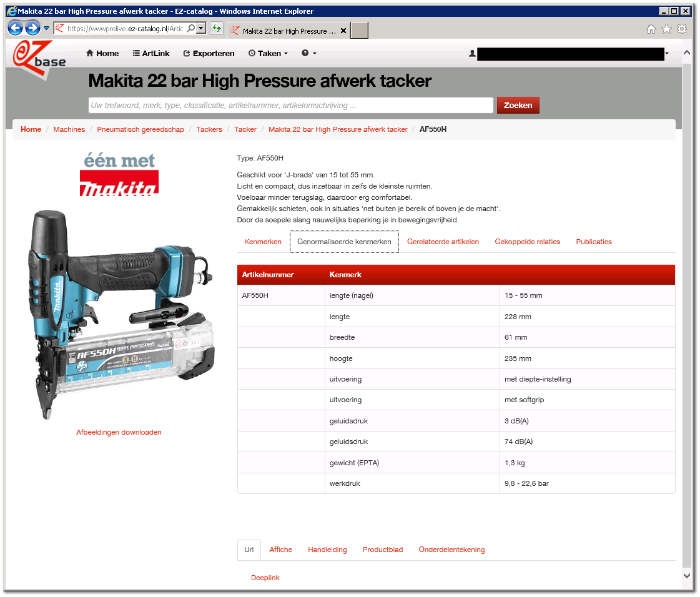The width and height of the screenshot is (700, 597).
Task: Click the Kenmerk column header
Action: click(x=345, y=275)
